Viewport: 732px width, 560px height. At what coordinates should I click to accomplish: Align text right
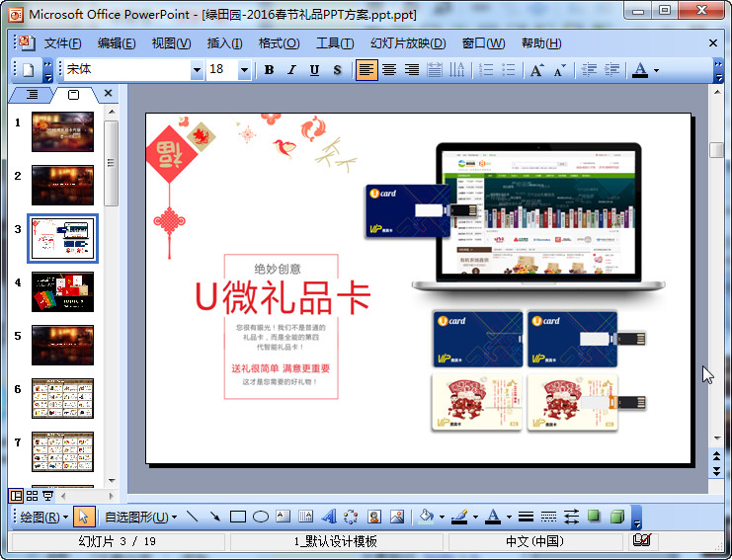click(412, 70)
